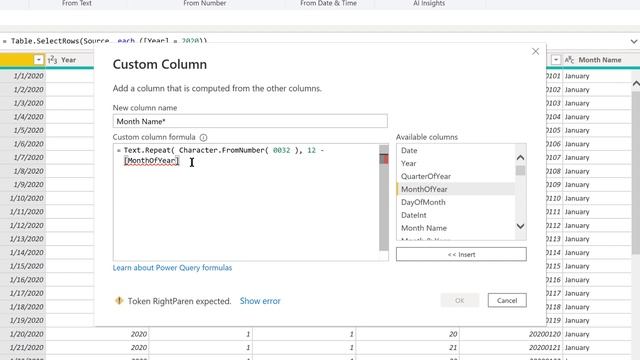Click the up arrow of Available columns list
This screenshot has height=360, width=640.
[520, 158]
